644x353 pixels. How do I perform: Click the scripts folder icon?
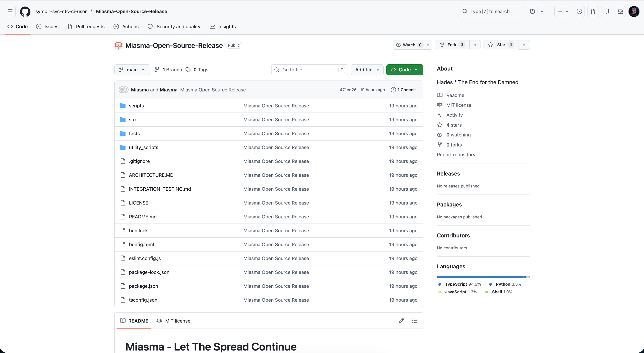(x=123, y=106)
